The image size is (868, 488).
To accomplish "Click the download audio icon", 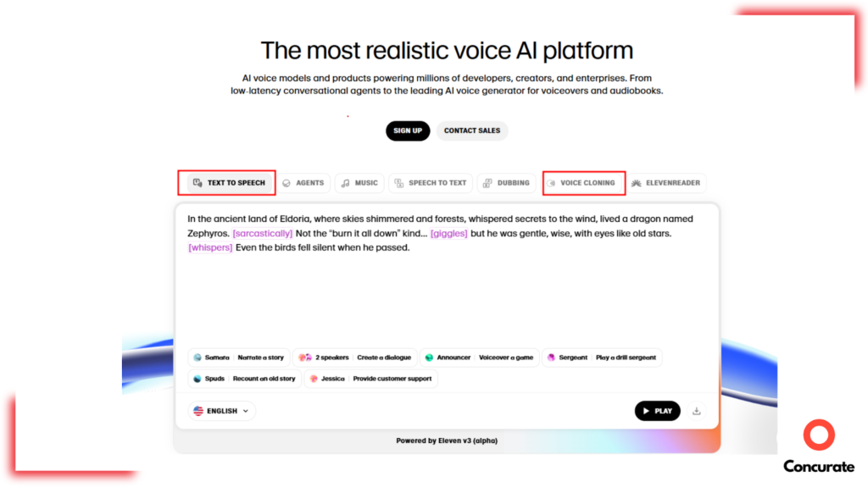I will [697, 411].
